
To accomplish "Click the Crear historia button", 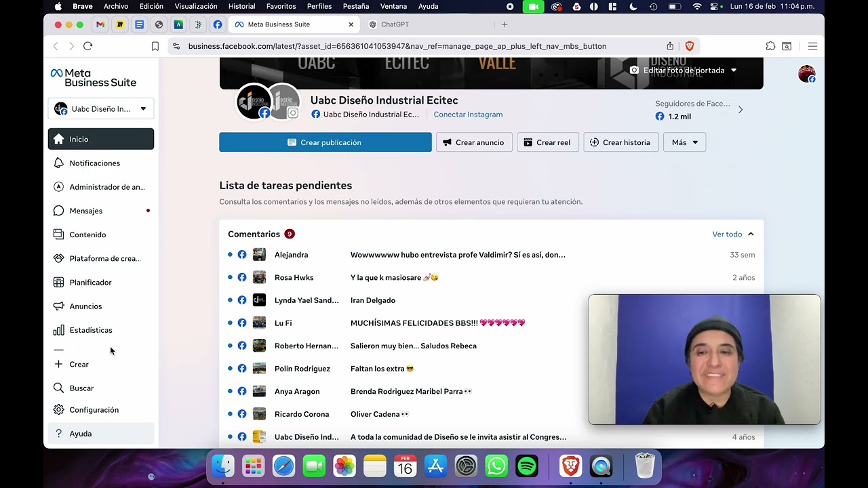I will coord(620,142).
